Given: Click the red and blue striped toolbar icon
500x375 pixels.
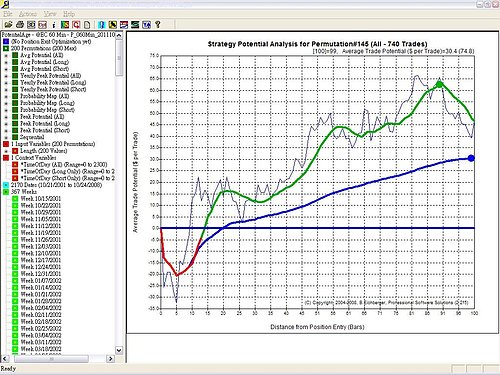Looking at the screenshot, I should point(124,24).
